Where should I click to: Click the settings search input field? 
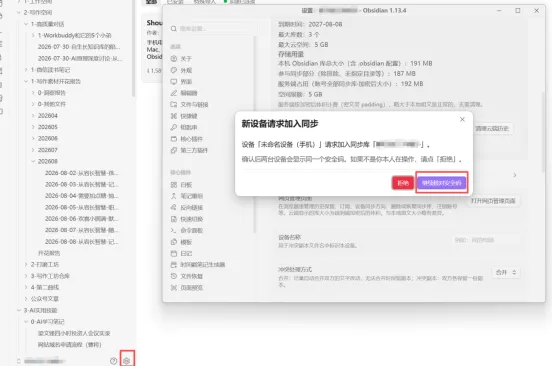[212, 29]
